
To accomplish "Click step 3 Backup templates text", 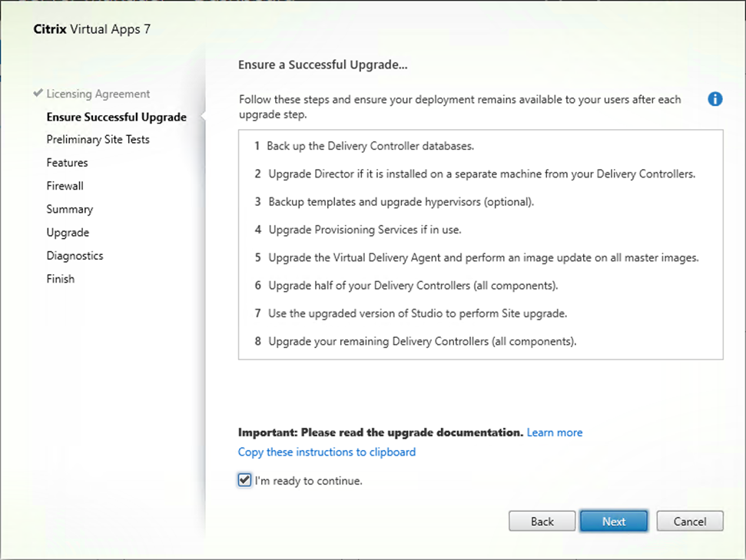I will [401, 202].
